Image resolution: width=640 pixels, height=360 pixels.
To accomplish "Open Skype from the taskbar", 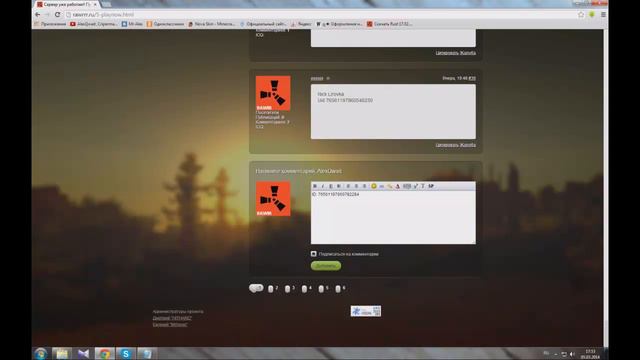I will click(126, 353).
